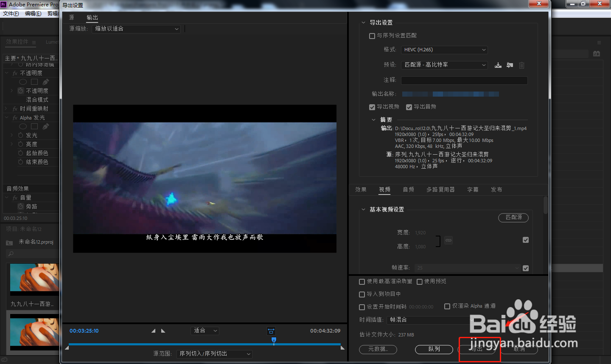This screenshot has height=364, width=611.
Task: Toggle aspect ratio correction icon above timeline
Action: [271, 331]
